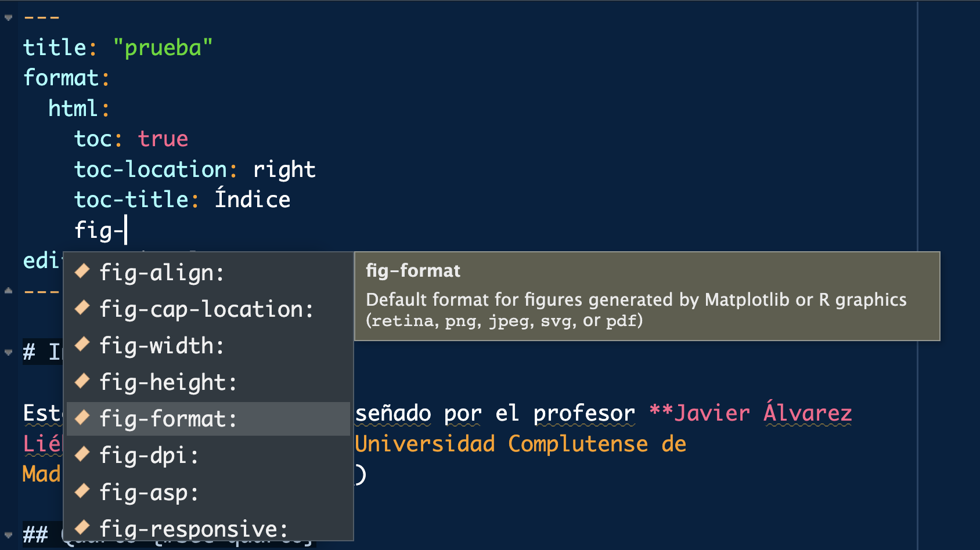This screenshot has height=550, width=980.
Task: Click the diamond icon next to fig-height
Action: pyautogui.click(x=82, y=381)
